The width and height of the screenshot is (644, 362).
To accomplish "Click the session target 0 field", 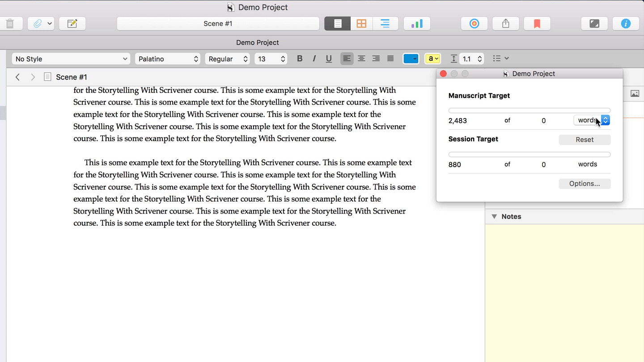I will 543,164.
